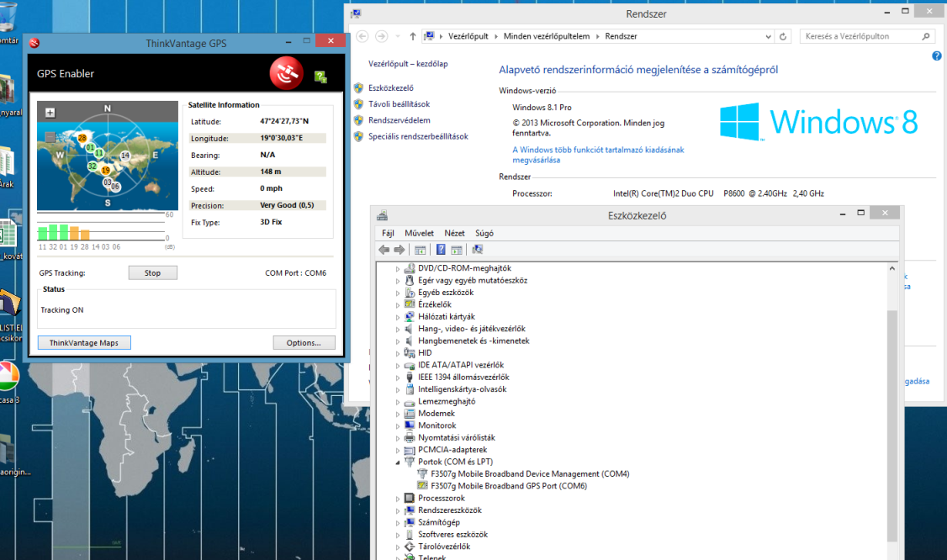Open ThinkVantage Maps
This screenshot has height=560, width=947.
pyautogui.click(x=84, y=342)
